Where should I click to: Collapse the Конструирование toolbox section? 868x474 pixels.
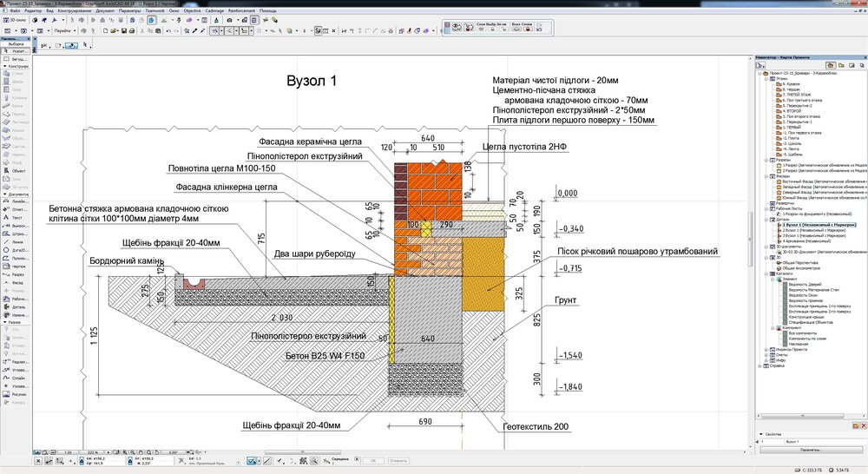[4, 66]
